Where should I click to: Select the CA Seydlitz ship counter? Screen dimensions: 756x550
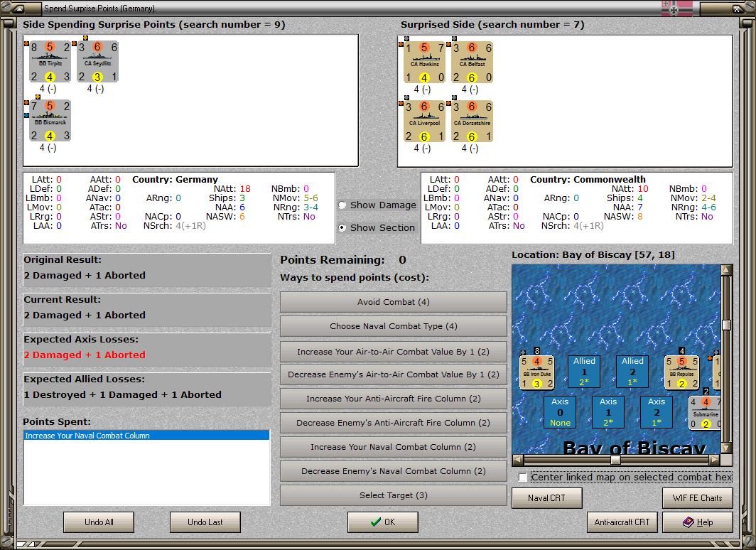(x=98, y=62)
